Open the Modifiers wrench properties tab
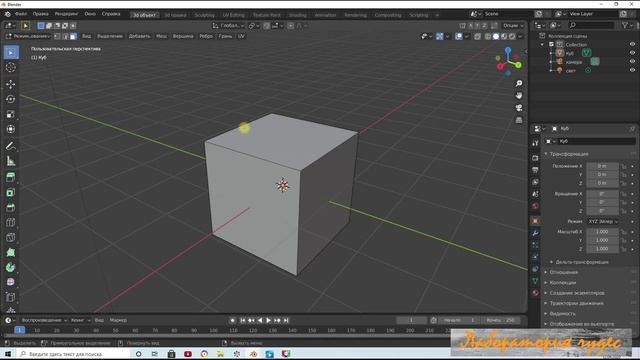The width and height of the screenshot is (640, 360). click(535, 233)
